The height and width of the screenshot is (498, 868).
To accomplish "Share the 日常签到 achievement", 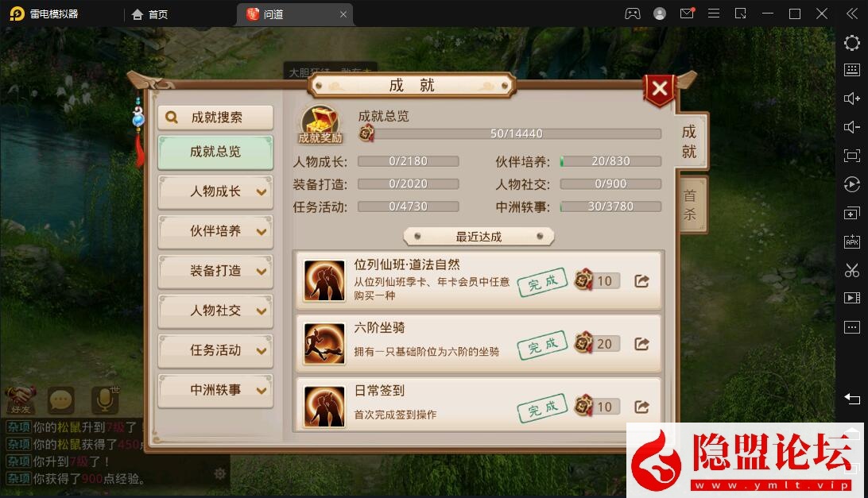I will [641, 407].
